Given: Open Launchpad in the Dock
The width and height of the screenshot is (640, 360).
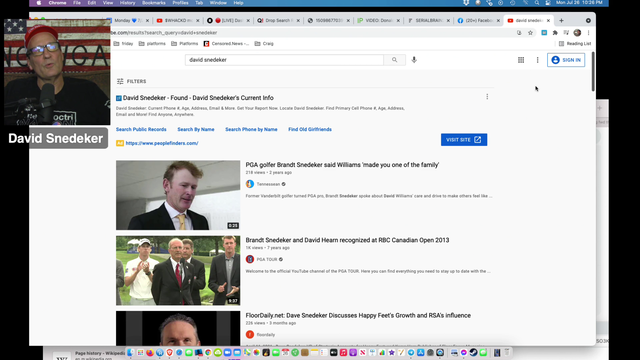Looking at the screenshot, I should [140, 353].
